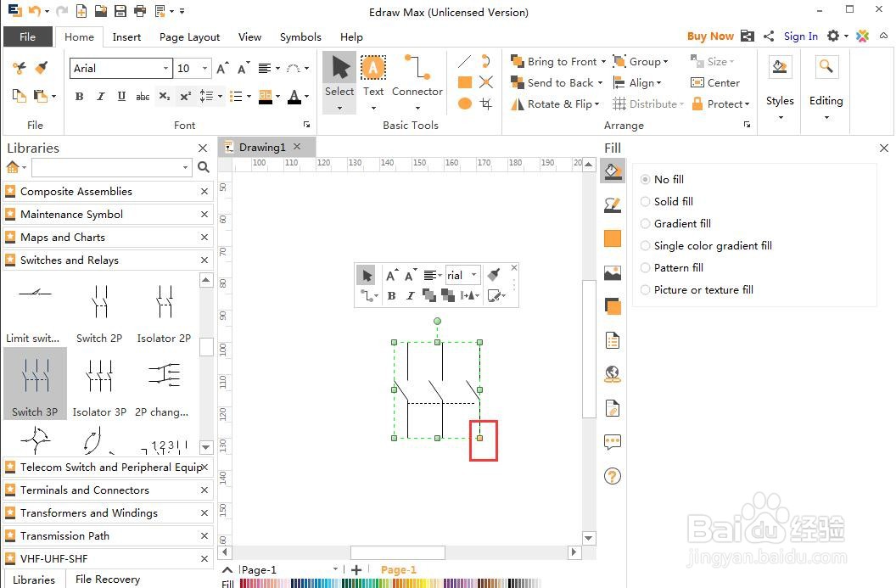Select the Solid fill option
Viewport: 896px width, 588px height.
point(667,201)
